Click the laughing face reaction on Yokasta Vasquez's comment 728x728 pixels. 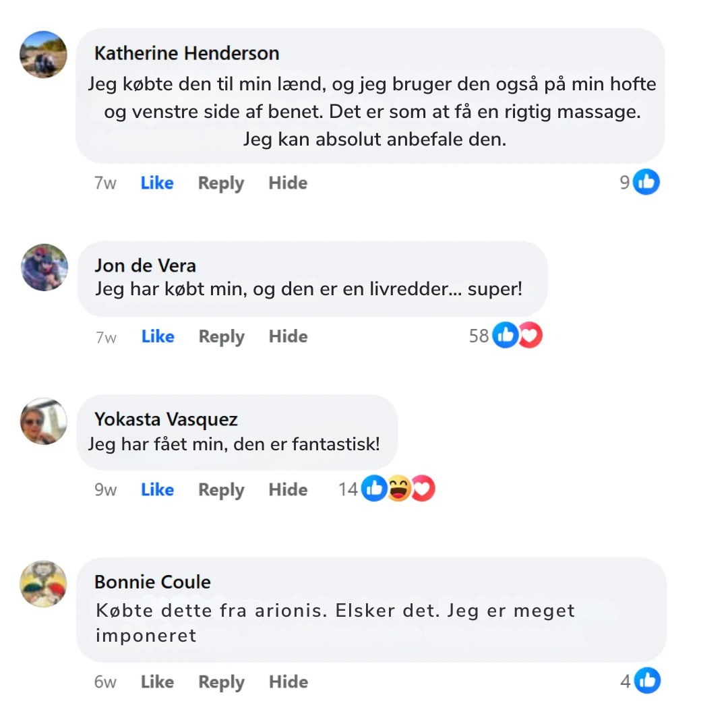399,488
